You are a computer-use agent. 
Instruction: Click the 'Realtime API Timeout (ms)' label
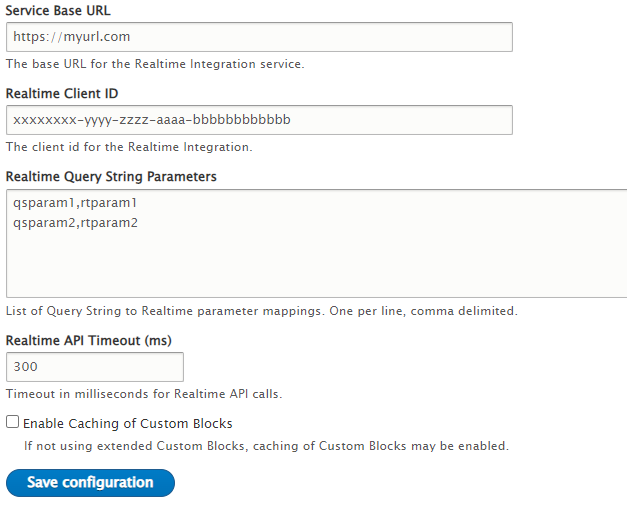pos(89,340)
